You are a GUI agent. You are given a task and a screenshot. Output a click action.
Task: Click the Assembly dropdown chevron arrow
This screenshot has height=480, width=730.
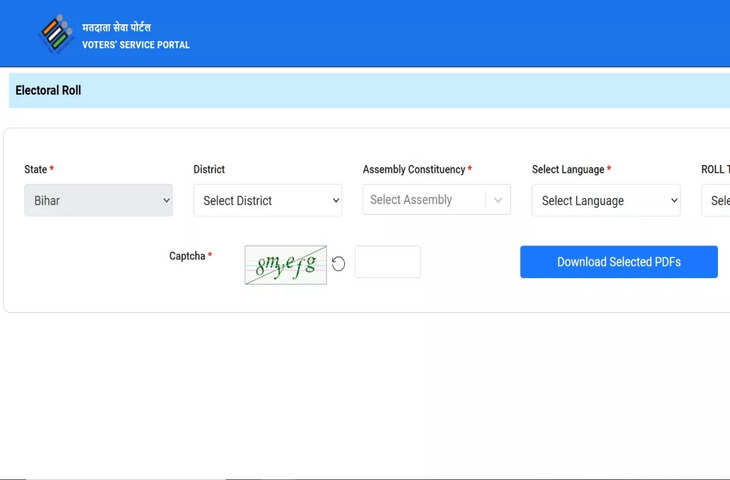[498, 200]
